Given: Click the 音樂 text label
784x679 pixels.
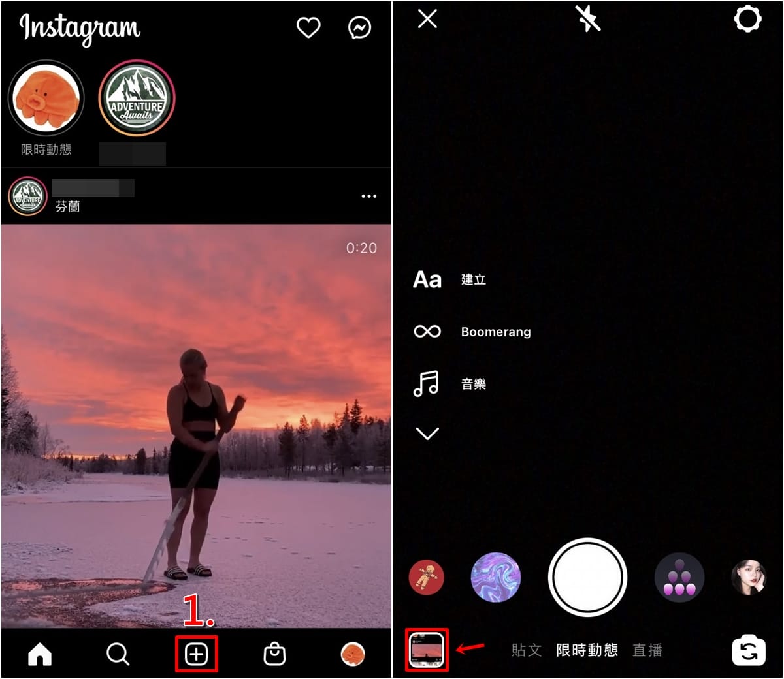Looking at the screenshot, I should tap(474, 384).
